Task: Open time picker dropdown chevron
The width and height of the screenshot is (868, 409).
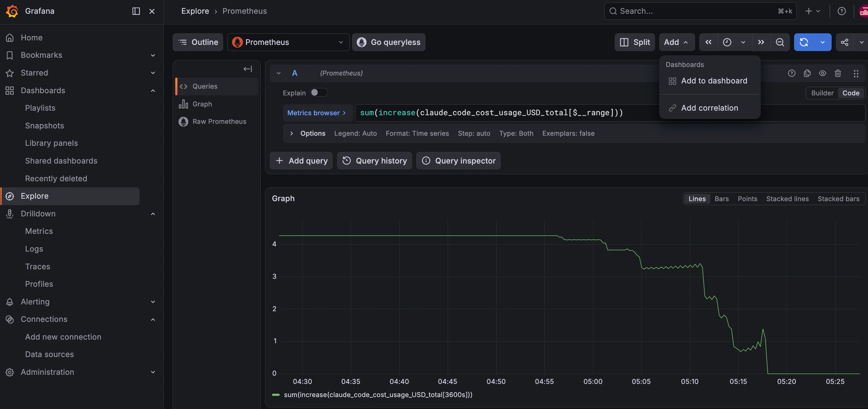Action: (x=743, y=42)
